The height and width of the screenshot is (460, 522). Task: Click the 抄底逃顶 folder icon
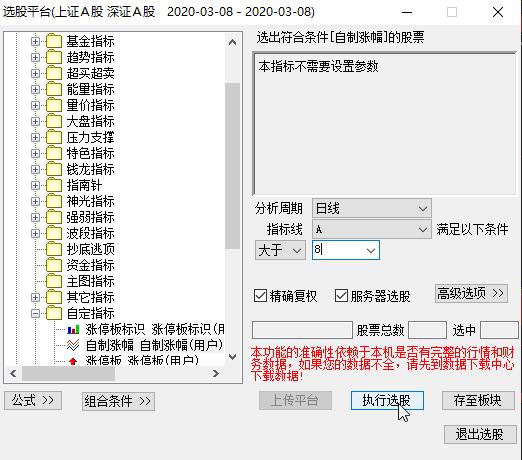54,249
